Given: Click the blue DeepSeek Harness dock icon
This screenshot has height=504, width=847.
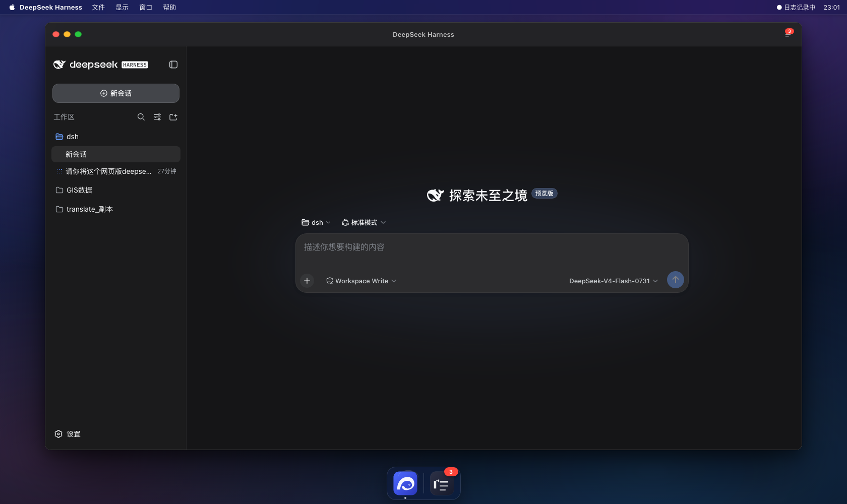Looking at the screenshot, I should pyautogui.click(x=405, y=484).
